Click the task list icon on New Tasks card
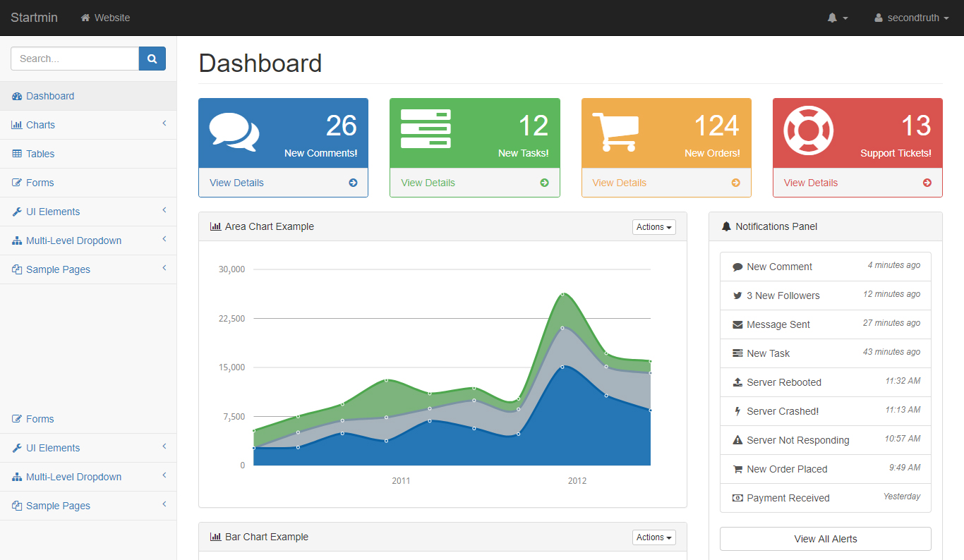964x560 pixels. [x=426, y=128]
